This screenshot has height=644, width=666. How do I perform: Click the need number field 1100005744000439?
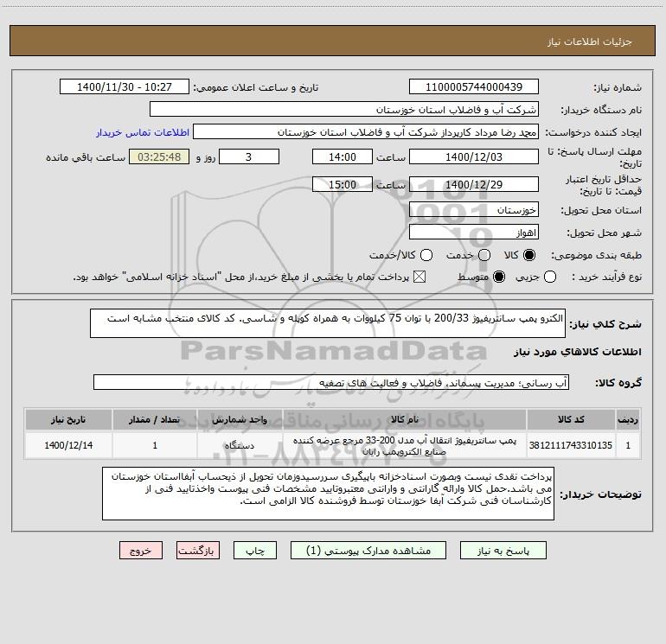coord(474,86)
